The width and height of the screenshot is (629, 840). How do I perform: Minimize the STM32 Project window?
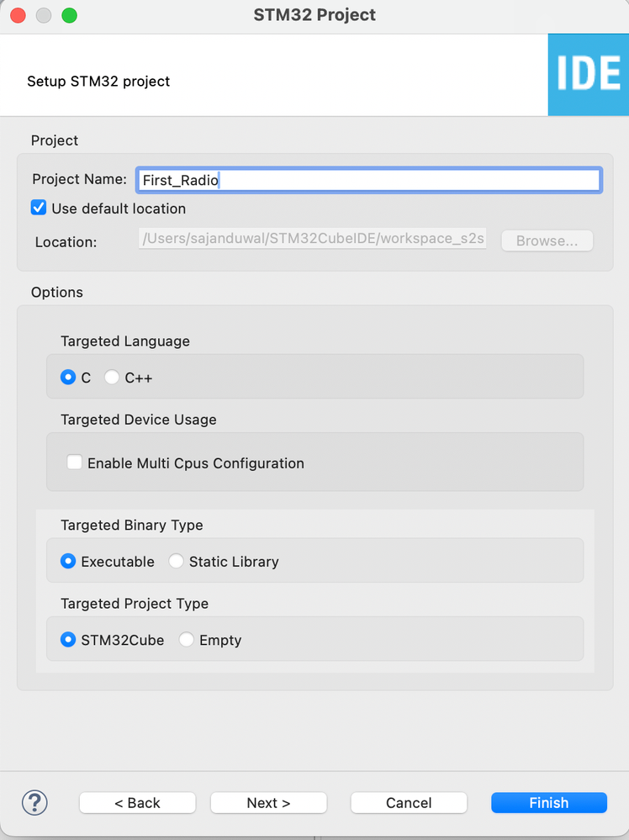click(x=43, y=15)
